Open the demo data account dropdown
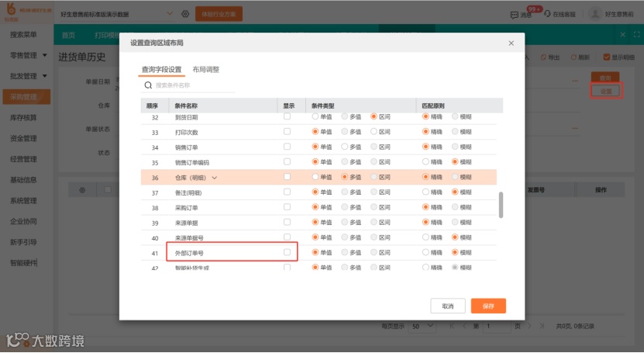 click(170, 13)
